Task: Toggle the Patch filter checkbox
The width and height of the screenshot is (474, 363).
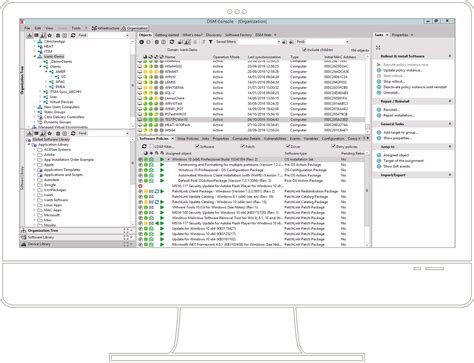Action: [243, 146]
